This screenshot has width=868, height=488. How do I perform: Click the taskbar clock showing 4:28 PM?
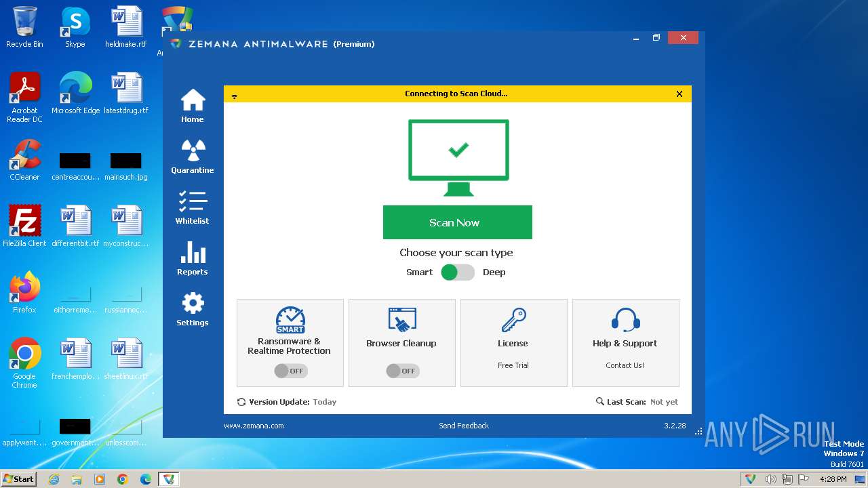point(833,479)
